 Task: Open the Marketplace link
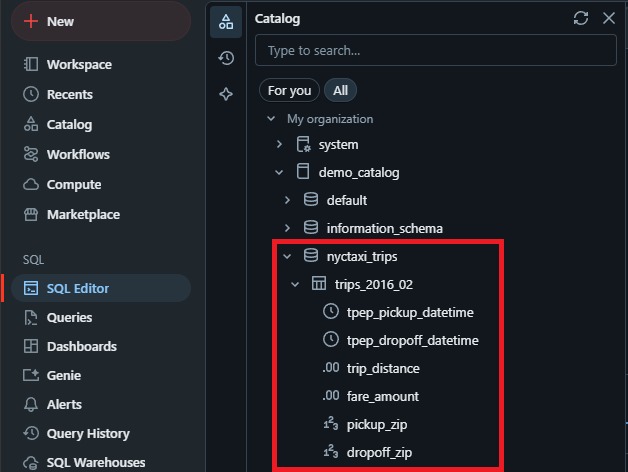pos(83,214)
